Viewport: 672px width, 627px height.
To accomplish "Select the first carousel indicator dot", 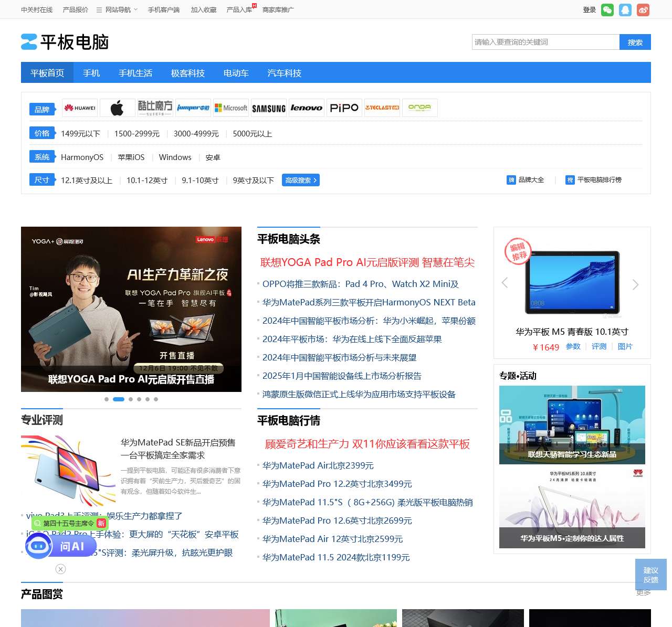I will point(107,399).
